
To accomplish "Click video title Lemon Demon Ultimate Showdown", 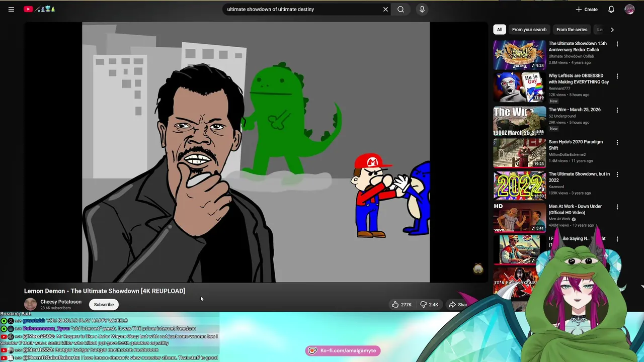I will [105, 291].
